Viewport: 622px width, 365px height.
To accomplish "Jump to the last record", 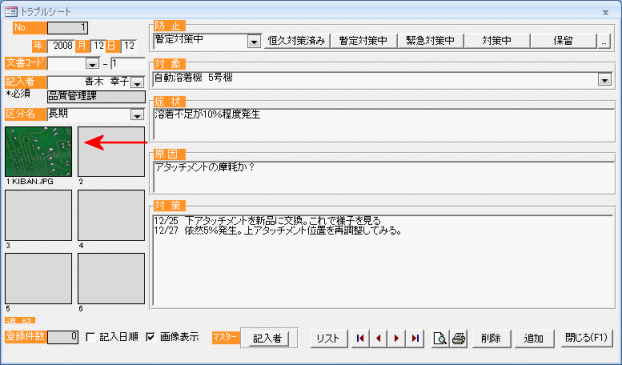I will click(x=415, y=338).
